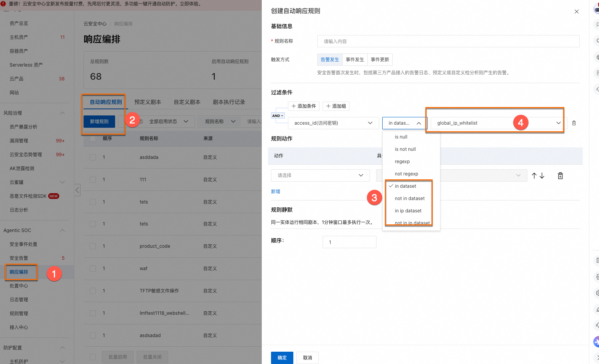Open the 规则名称 search-type dropdown

click(220, 122)
